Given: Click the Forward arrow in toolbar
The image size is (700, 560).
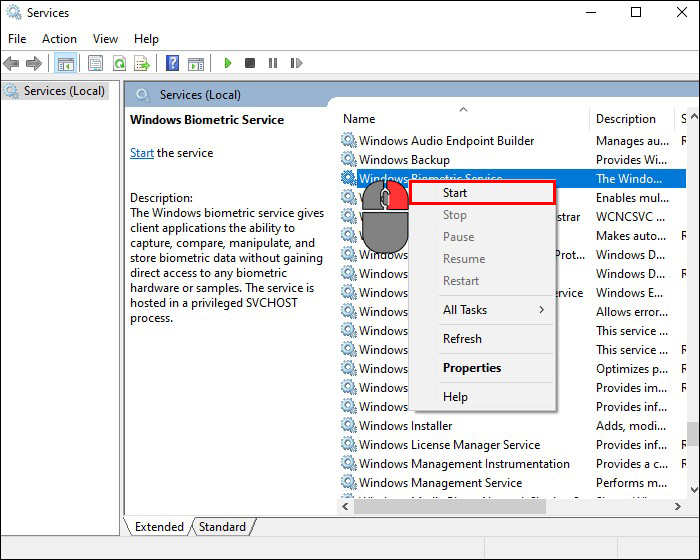Looking at the screenshot, I should coord(34,64).
